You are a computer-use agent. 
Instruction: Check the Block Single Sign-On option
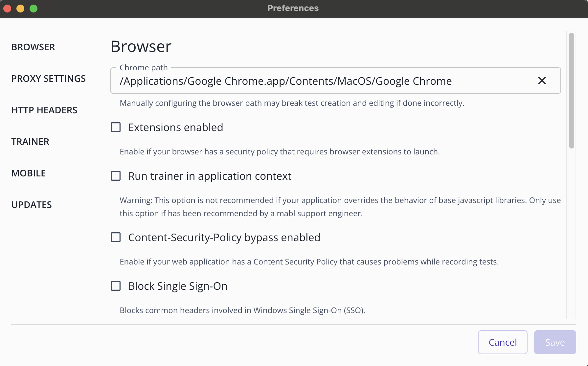coord(115,286)
